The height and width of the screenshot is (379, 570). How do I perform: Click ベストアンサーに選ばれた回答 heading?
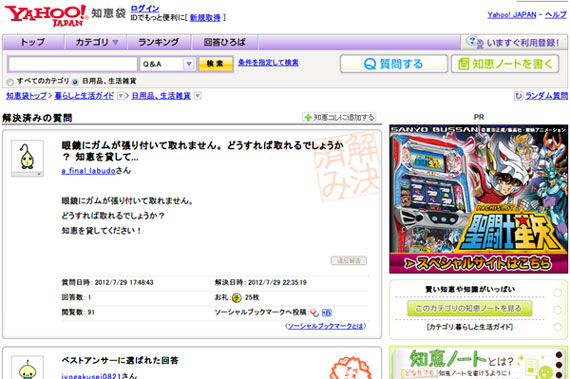(x=120, y=360)
